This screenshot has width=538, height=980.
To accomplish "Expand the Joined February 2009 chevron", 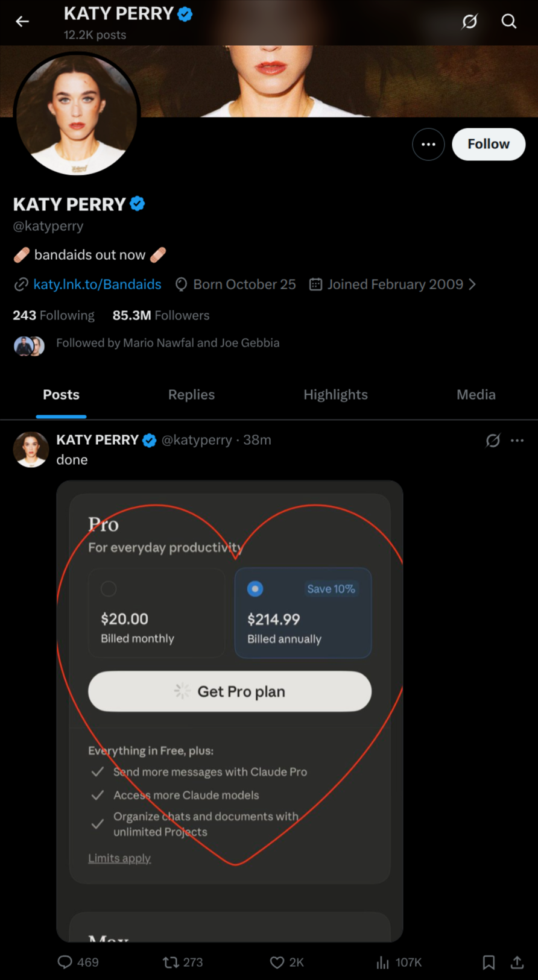I will coord(472,284).
